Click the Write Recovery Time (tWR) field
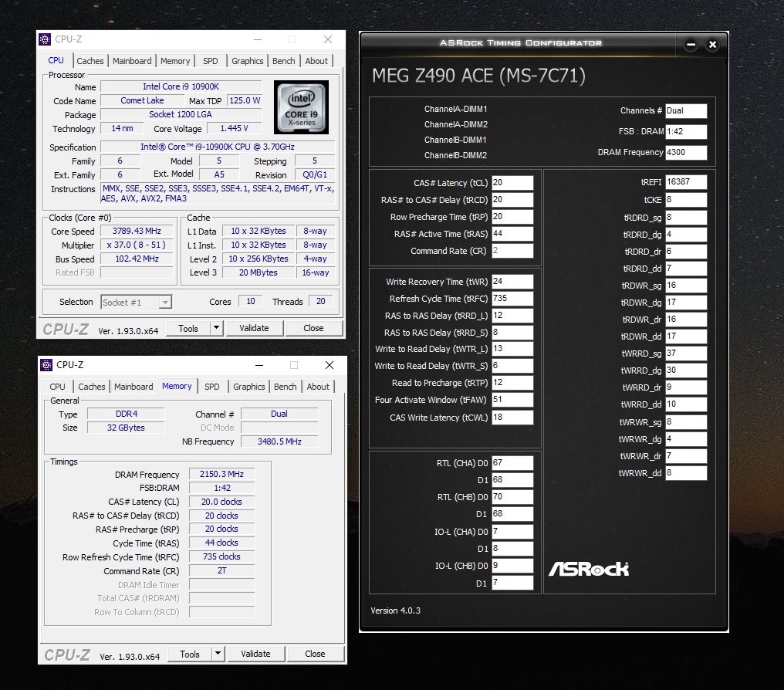Image resolution: width=784 pixels, height=690 pixels. pos(512,282)
